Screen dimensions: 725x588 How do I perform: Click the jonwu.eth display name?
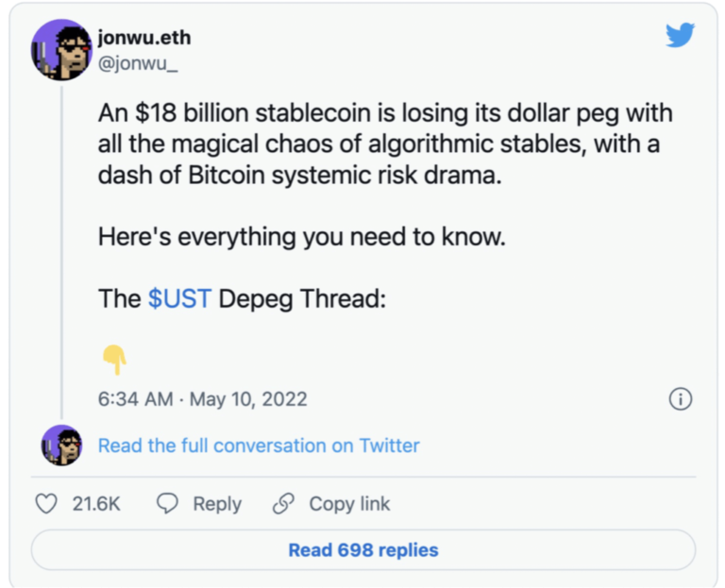point(143,37)
